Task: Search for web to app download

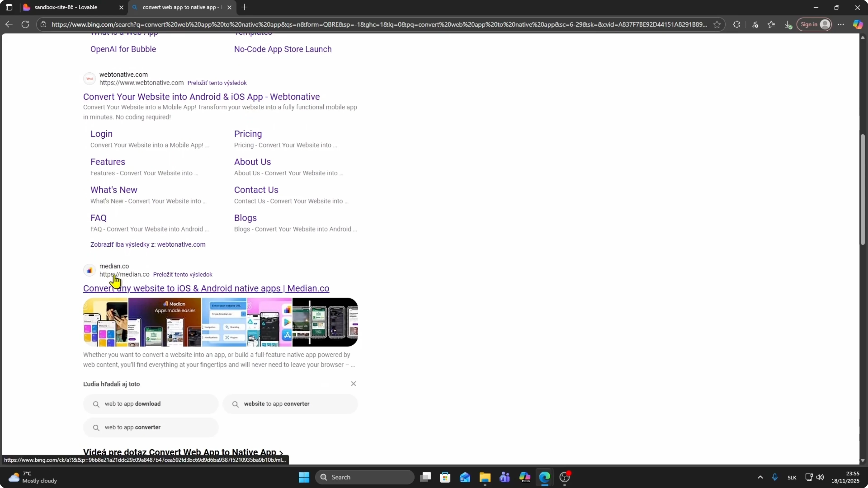Action: (151, 404)
